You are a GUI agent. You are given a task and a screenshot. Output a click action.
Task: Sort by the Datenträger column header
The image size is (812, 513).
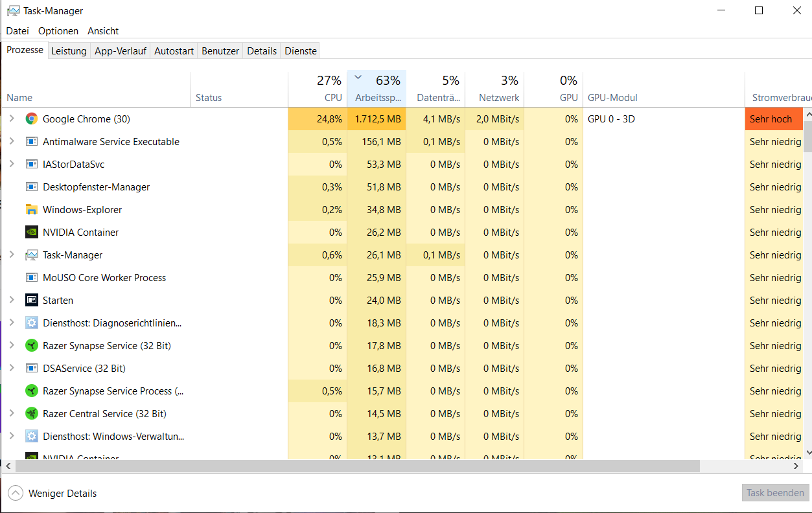[435, 89]
